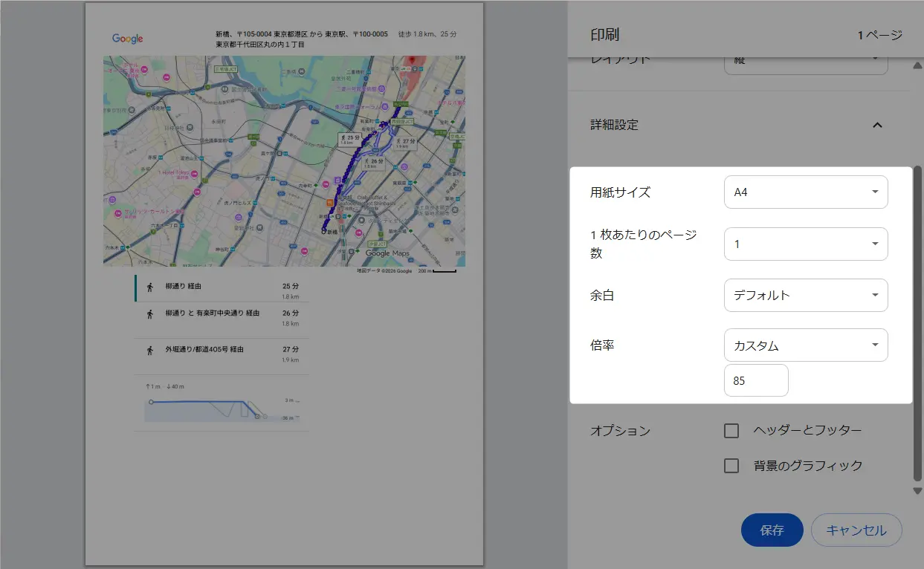Click the 倍率 label
The width and height of the screenshot is (924, 569).
pos(602,345)
